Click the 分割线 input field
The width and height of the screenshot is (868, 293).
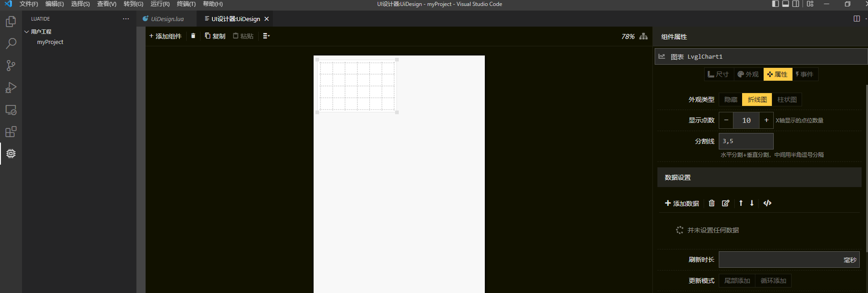(x=746, y=141)
